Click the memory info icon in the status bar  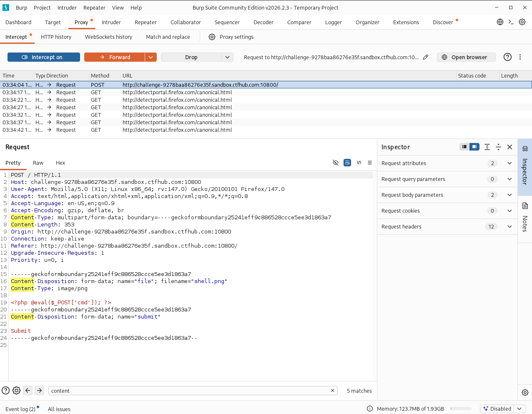tap(369, 409)
